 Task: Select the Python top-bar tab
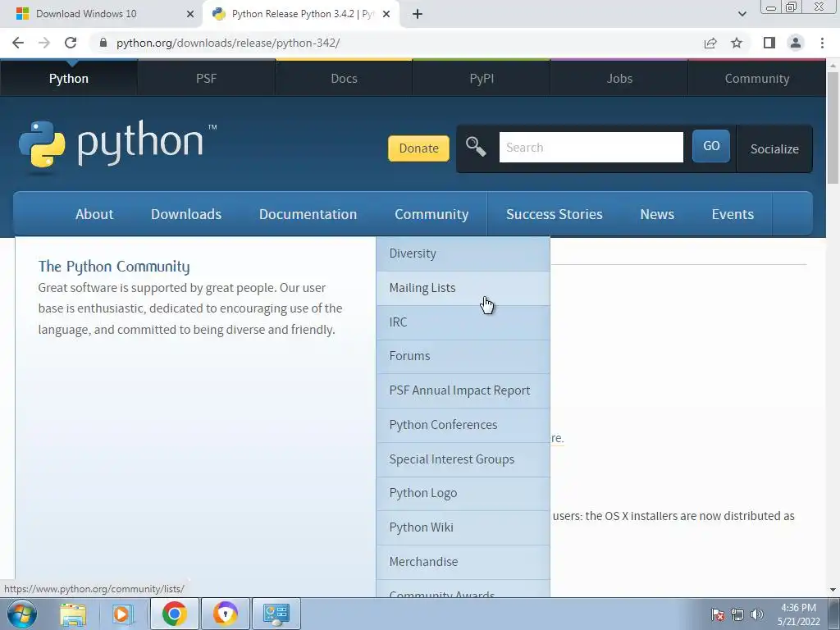69,79
